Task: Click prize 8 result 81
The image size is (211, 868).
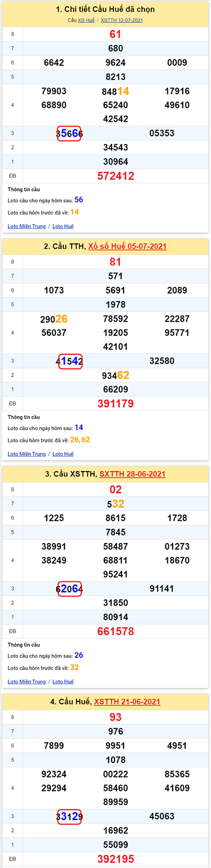Action: [x=116, y=262]
